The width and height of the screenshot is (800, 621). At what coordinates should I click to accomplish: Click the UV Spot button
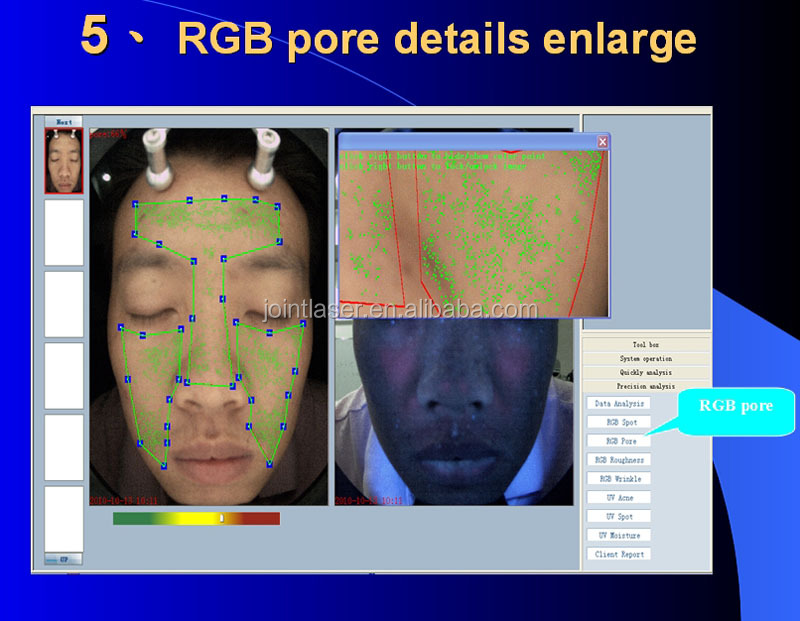[619, 516]
